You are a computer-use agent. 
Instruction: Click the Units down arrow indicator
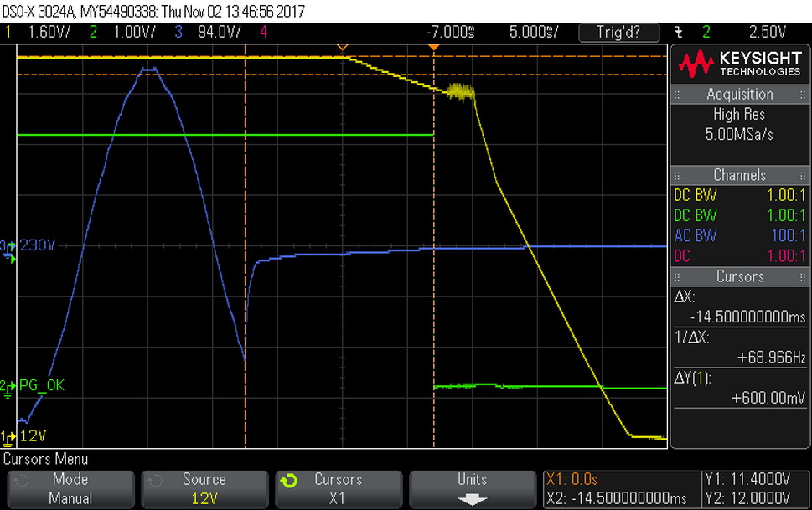472,499
